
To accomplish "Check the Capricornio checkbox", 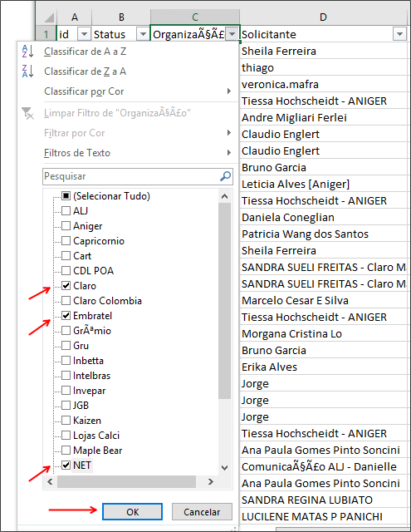I will click(66, 240).
